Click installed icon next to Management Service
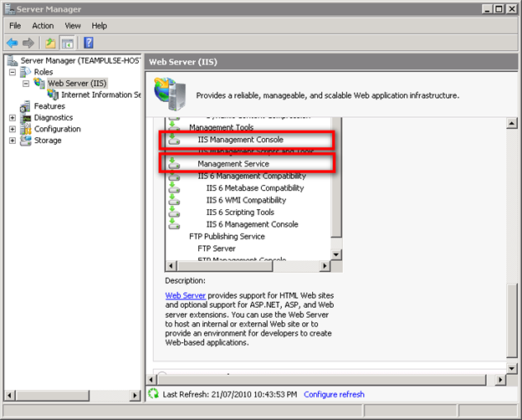Screen dimensions: 522x420 [x=174, y=163]
